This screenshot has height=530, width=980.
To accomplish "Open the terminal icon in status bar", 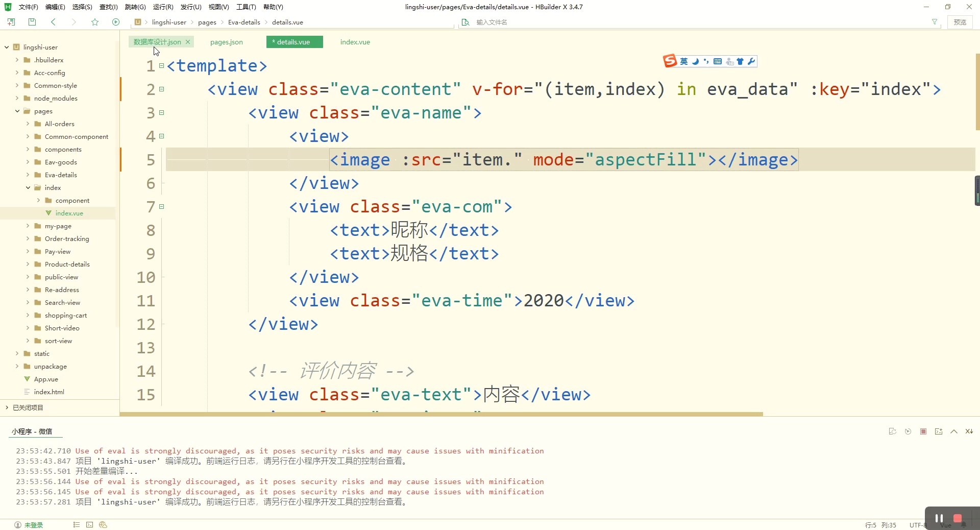I will pos(90,525).
